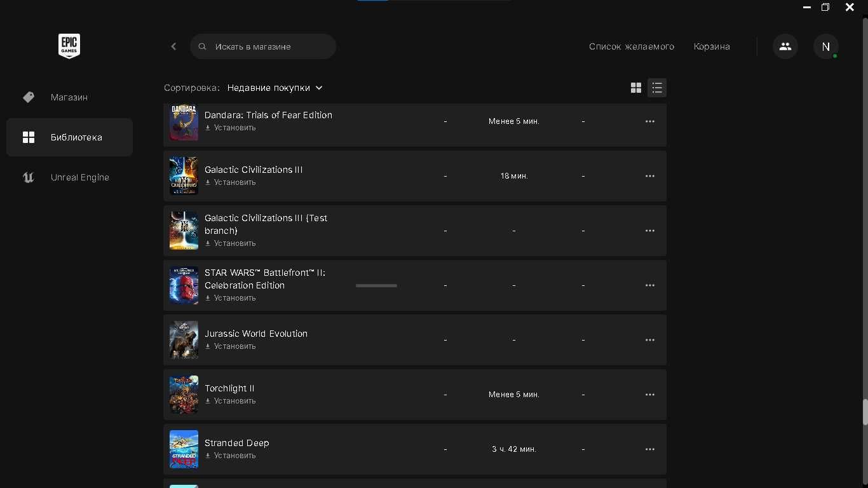Image resolution: width=868 pixels, height=488 pixels.
Task: Click the Dandara: Trials of Fear Edition title
Action: click(268, 115)
